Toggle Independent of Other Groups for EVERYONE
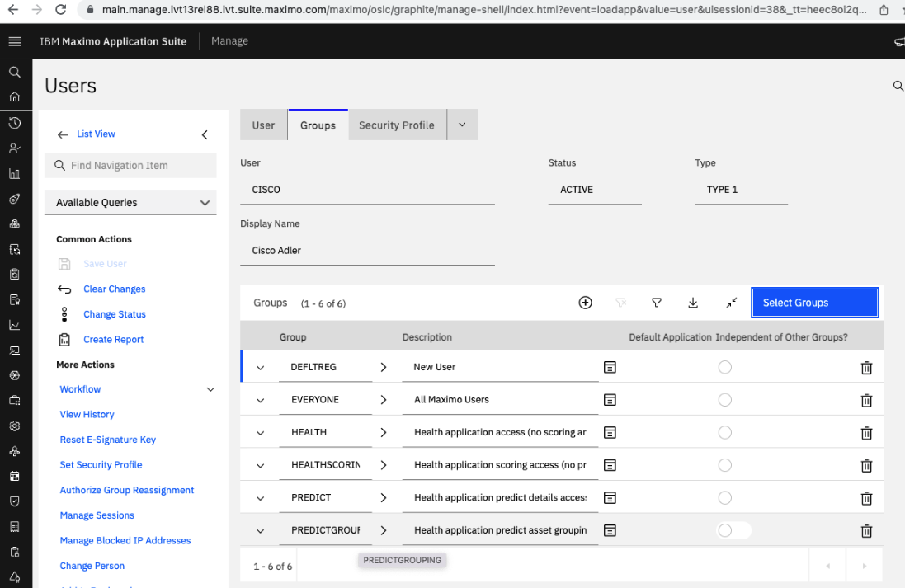Screen dimensions: 905x588 coord(725,400)
